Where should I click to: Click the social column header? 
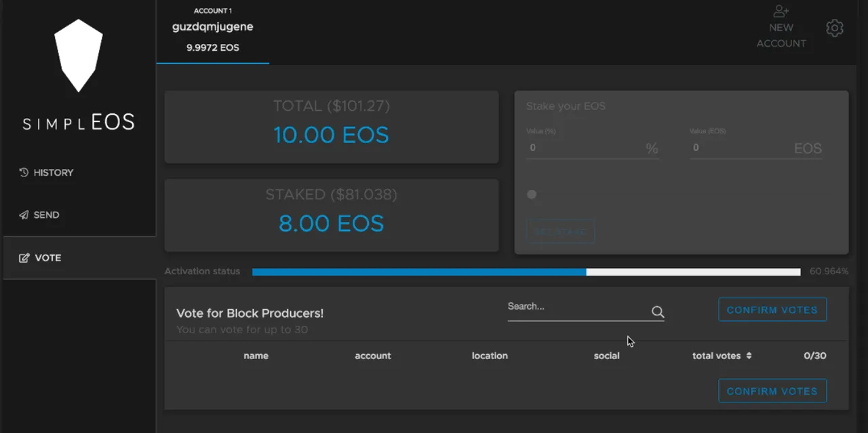click(x=606, y=356)
